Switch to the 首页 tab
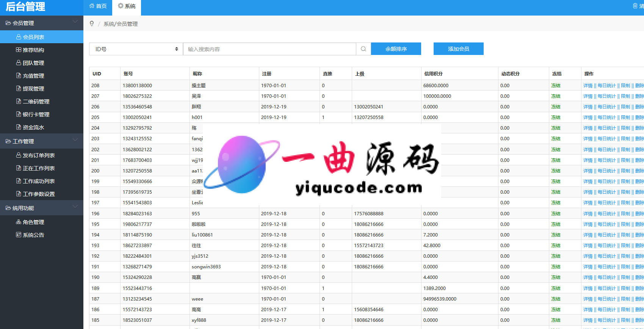This screenshot has width=644, height=329. (98, 6)
